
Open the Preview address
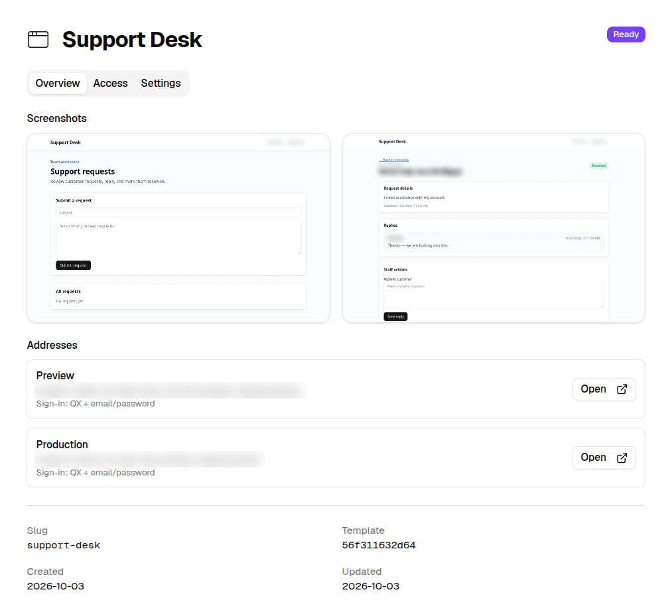[x=604, y=389]
